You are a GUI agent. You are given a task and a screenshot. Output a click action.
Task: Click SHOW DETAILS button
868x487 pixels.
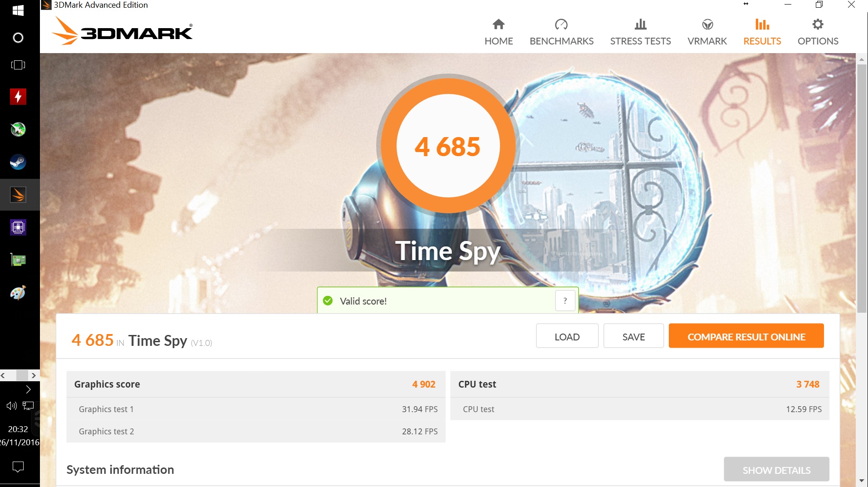776,470
